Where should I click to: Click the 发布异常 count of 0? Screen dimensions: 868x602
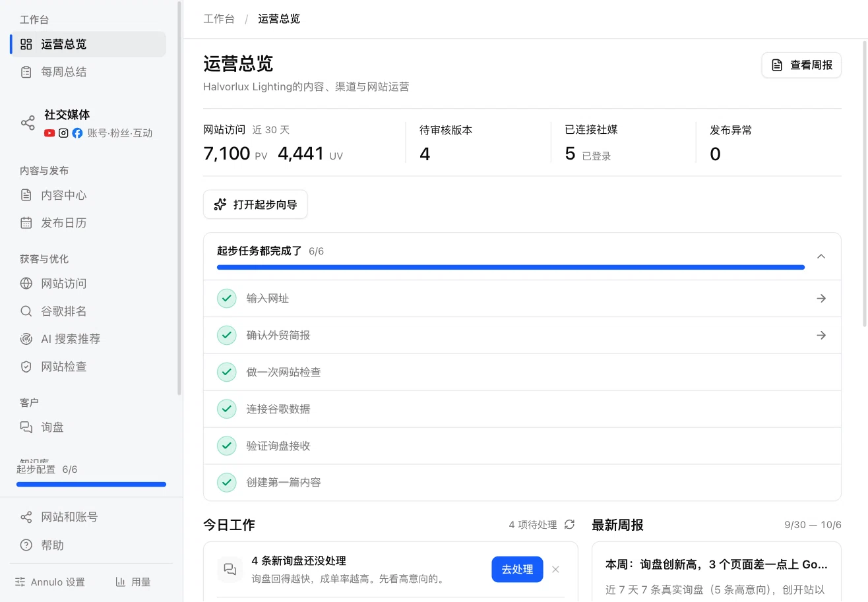(715, 154)
